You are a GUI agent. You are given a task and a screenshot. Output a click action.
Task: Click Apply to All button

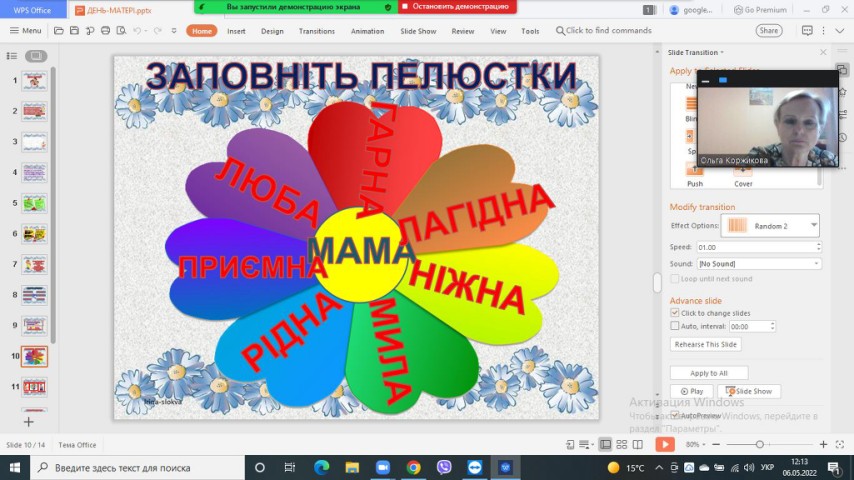pyautogui.click(x=708, y=373)
